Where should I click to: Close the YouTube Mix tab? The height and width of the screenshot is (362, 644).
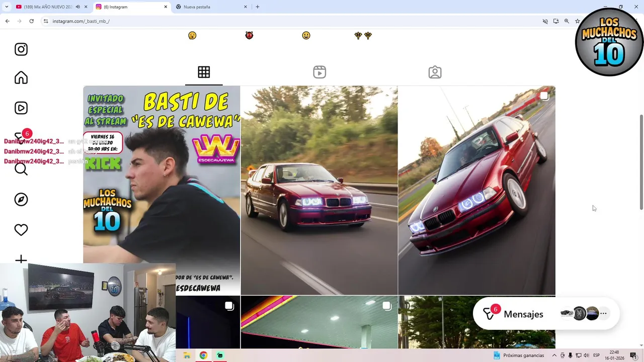tap(86, 7)
